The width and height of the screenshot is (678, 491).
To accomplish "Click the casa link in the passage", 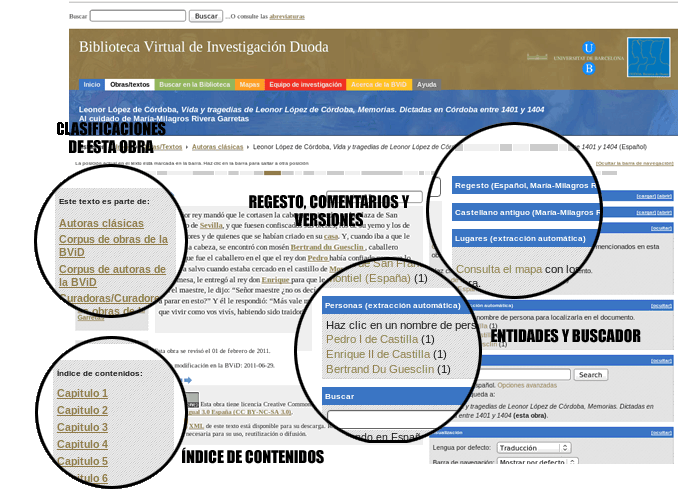I will point(331,236).
